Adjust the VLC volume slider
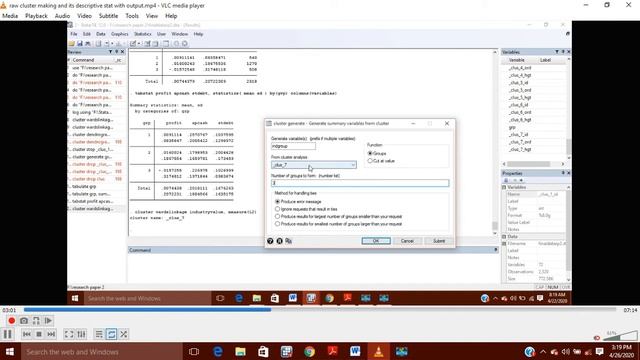 pos(620,336)
